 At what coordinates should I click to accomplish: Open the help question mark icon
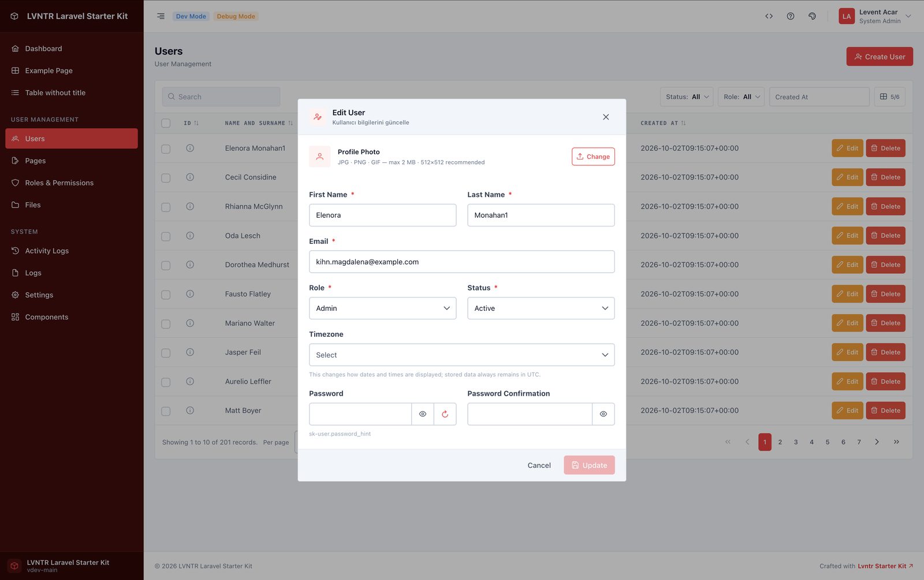tap(791, 16)
